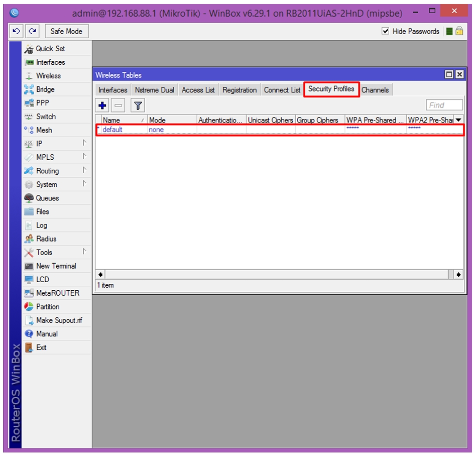Screen dimensions: 476x456
Task: Enable Safe Mode button
Action: (66, 31)
